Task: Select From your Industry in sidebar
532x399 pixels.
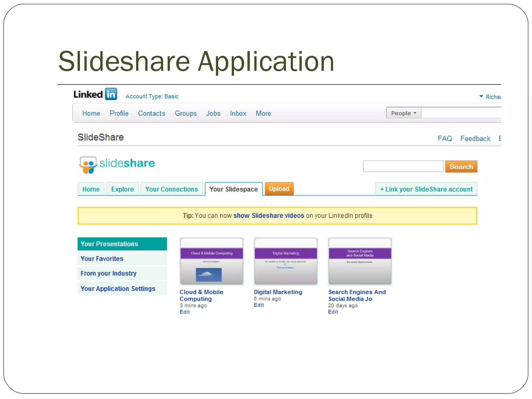Action: pos(122,274)
